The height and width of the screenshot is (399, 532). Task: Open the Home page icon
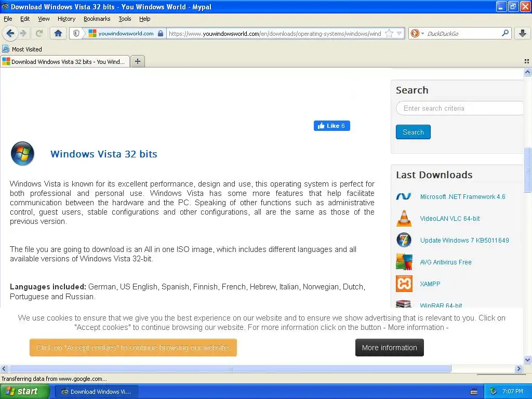pyautogui.click(x=58, y=33)
